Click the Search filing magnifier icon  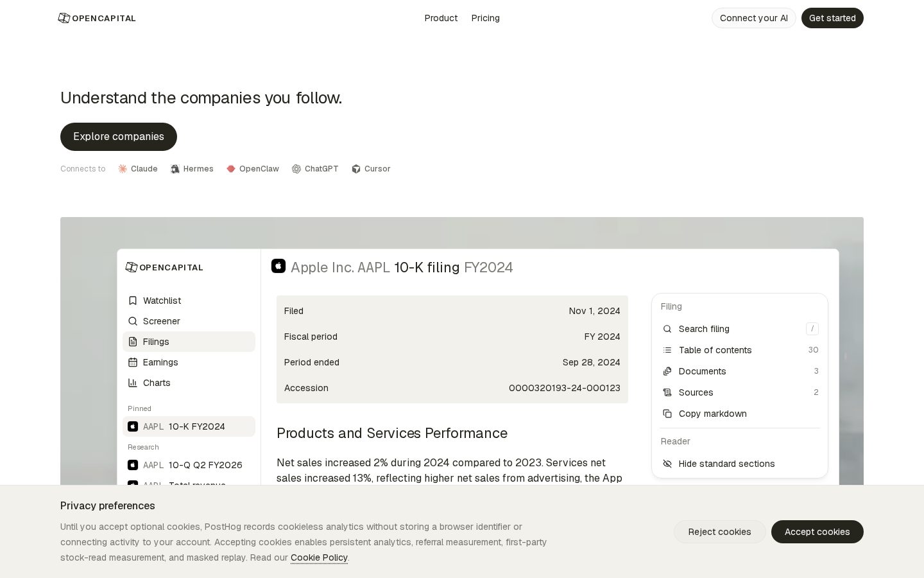point(667,329)
